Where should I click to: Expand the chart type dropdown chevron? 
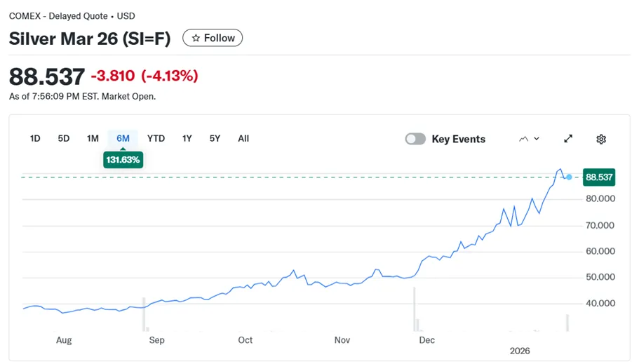tap(537, 139)
